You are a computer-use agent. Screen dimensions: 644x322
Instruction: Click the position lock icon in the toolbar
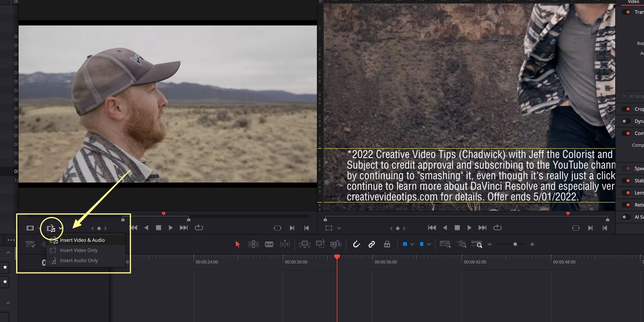click(x=387, y=244)
